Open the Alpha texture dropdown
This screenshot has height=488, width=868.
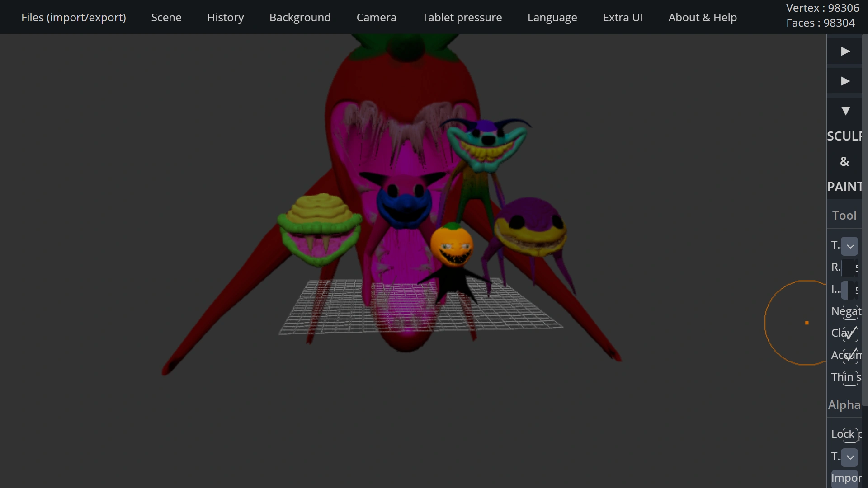click(x=850, y=457)
